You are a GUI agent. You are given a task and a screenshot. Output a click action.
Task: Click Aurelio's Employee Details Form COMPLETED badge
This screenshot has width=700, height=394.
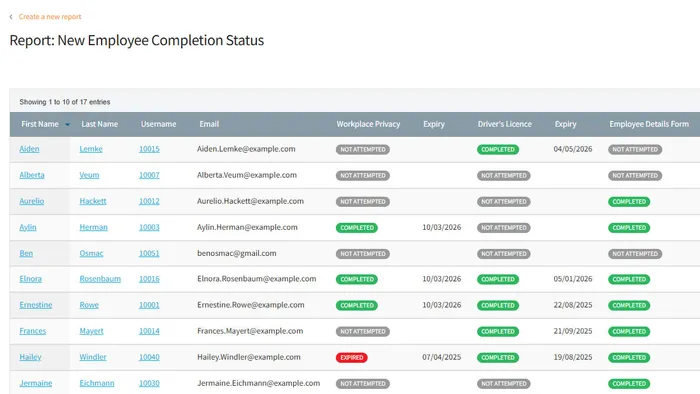pyautogui.click(x=629, y=202)
